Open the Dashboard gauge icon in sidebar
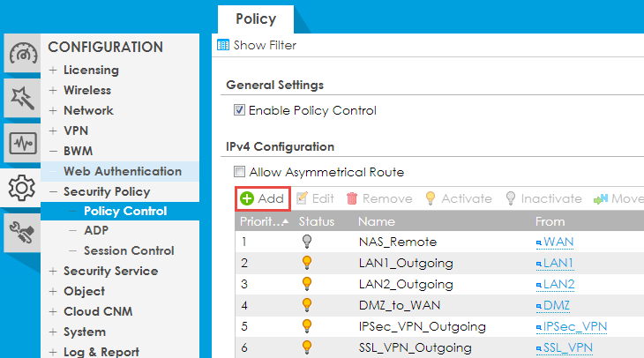Screen dimensions: 644x358 coord(21,56)
